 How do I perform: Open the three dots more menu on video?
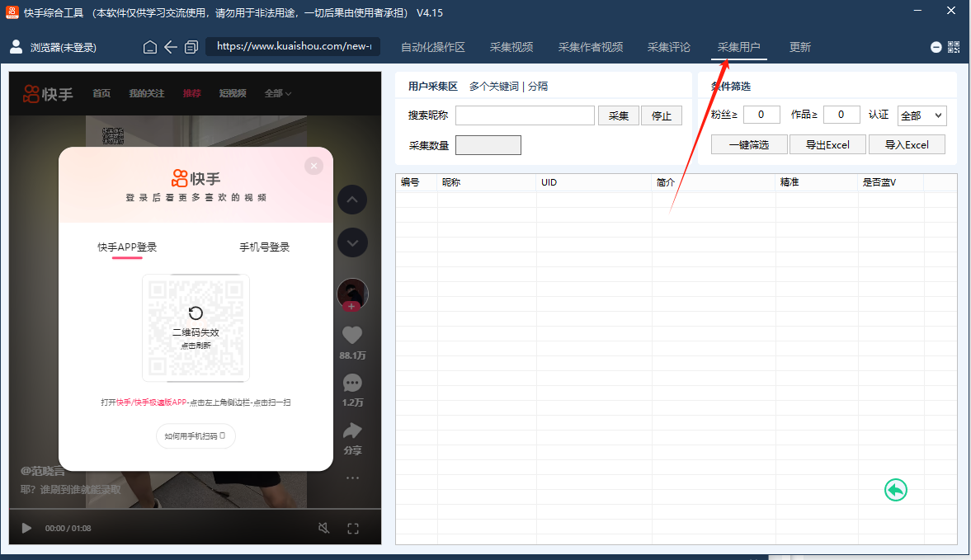tap(352, 478)
